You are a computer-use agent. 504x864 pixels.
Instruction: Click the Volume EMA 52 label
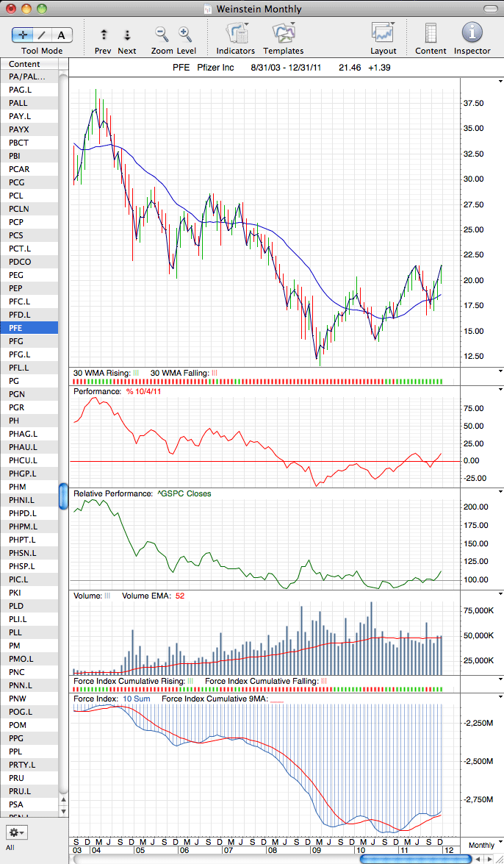coord(153,596)
